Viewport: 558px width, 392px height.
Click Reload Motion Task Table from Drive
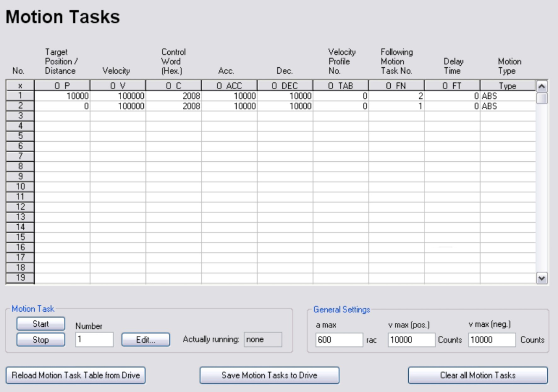[x=76, y=375]
